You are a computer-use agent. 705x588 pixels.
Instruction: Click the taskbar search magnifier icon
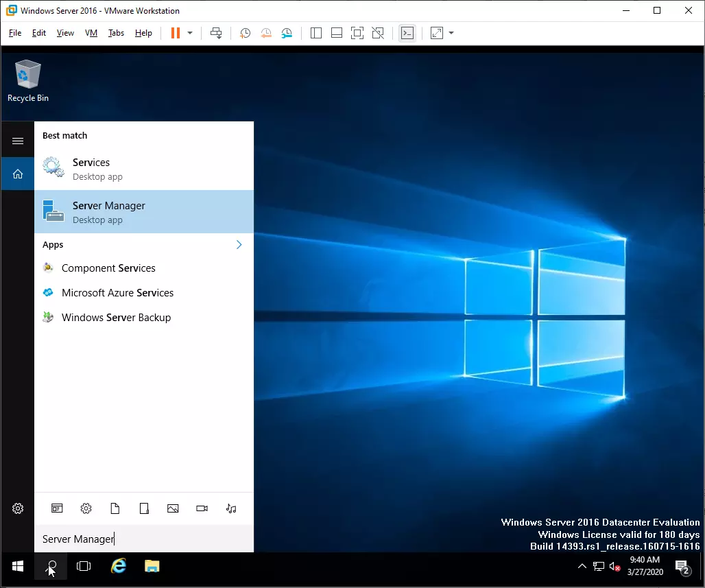point(51,567)
